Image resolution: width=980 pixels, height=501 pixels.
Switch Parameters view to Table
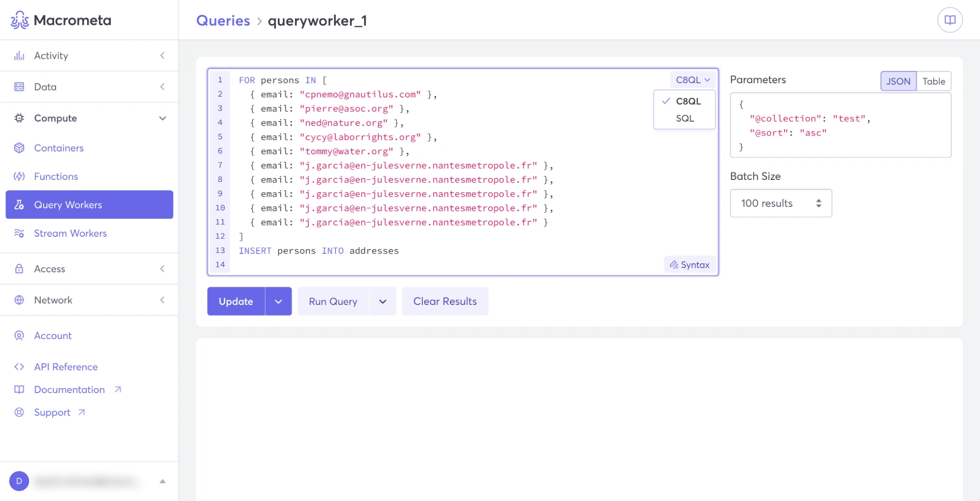(x=933, y=81)
